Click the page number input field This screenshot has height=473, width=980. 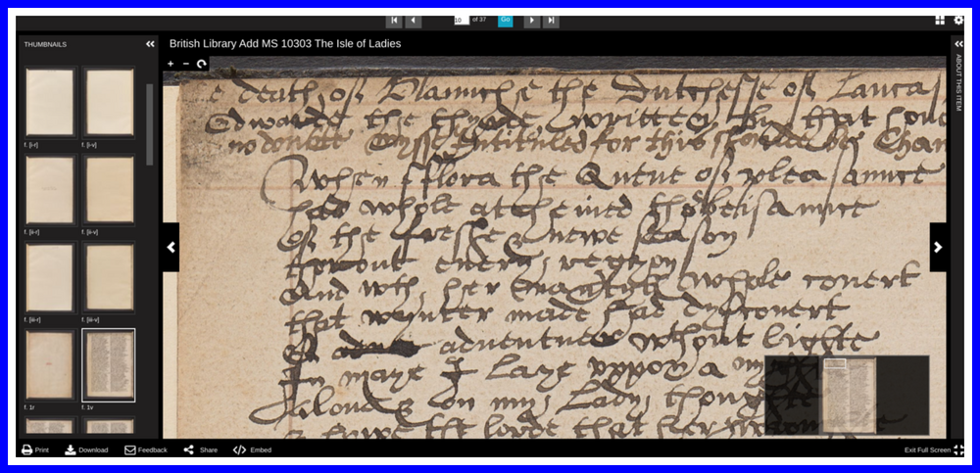click(462, 20)
